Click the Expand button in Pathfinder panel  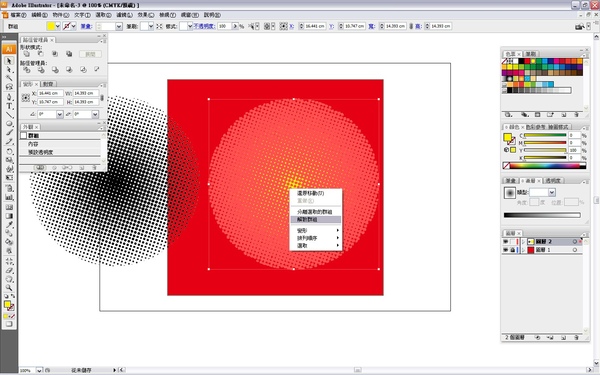pyautogui.click(x=90, y=54)
